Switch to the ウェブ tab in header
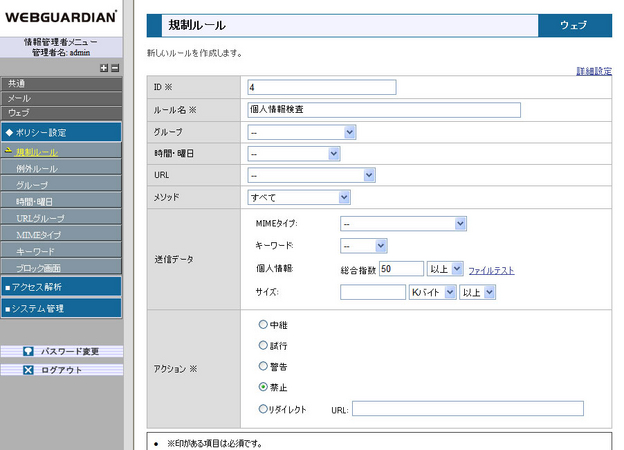 (574, 25)
